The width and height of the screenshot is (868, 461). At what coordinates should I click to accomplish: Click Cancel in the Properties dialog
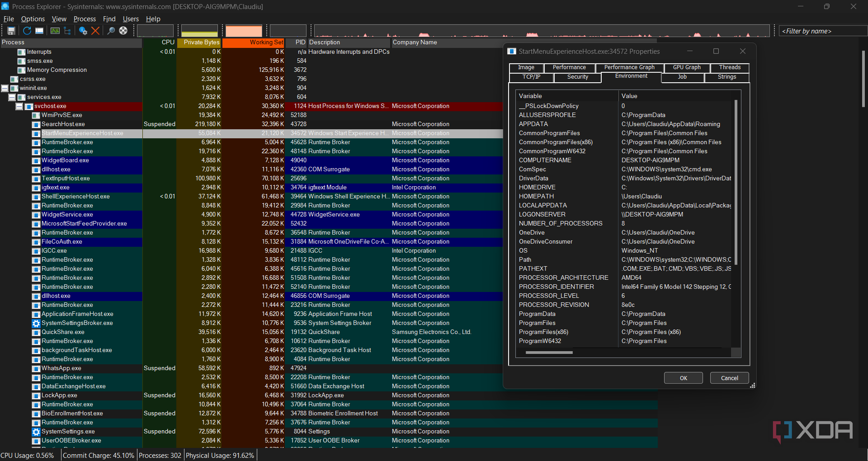coord(730,378)
